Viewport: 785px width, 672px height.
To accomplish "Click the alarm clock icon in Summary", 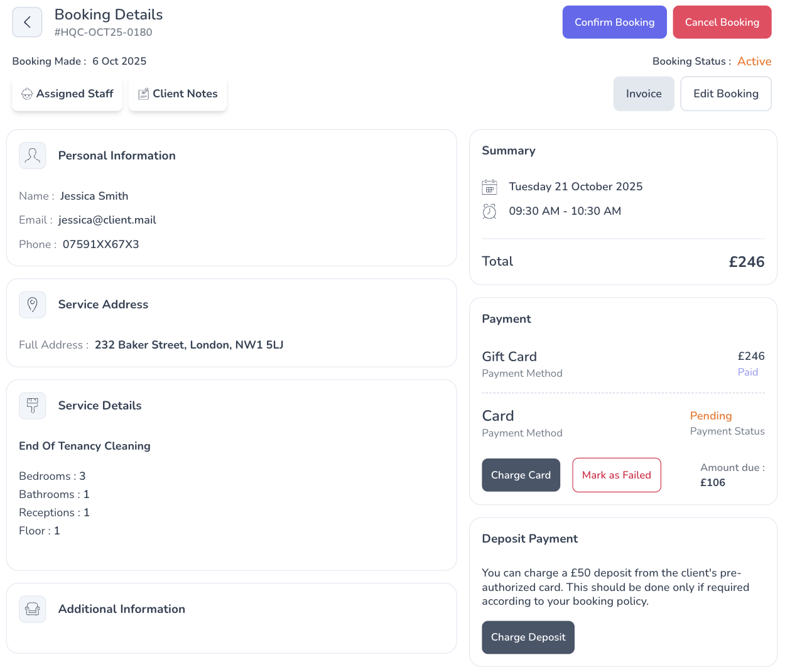I will click(489, 212).
